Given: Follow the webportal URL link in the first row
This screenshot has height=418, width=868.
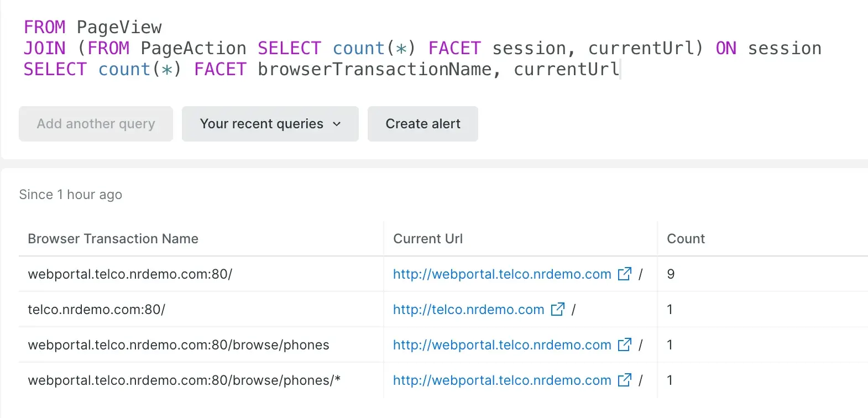Looking at the screenshot, I should 501,274.
